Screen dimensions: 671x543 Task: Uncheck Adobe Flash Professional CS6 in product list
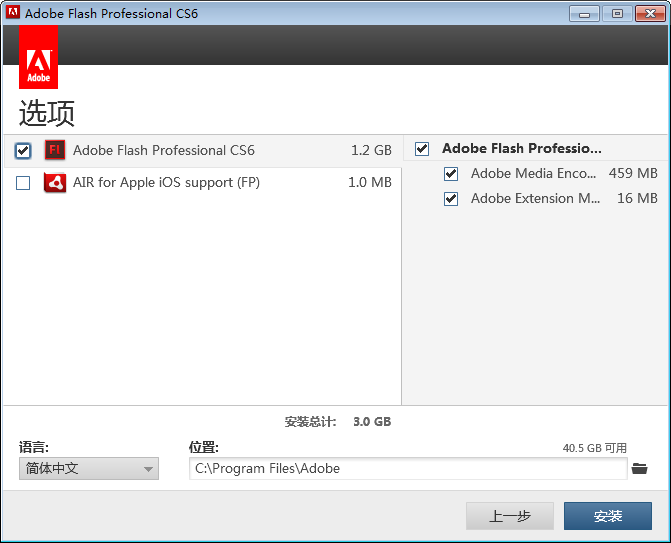[23, 151]
